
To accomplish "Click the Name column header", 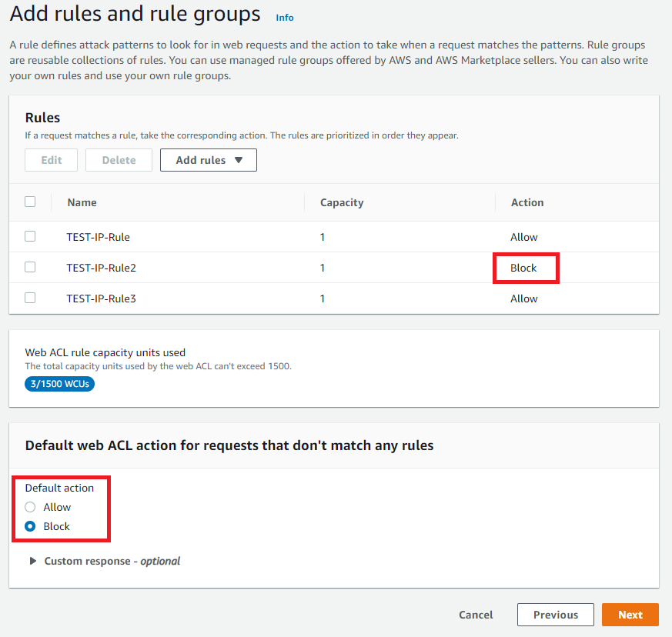I will [82, 202].
